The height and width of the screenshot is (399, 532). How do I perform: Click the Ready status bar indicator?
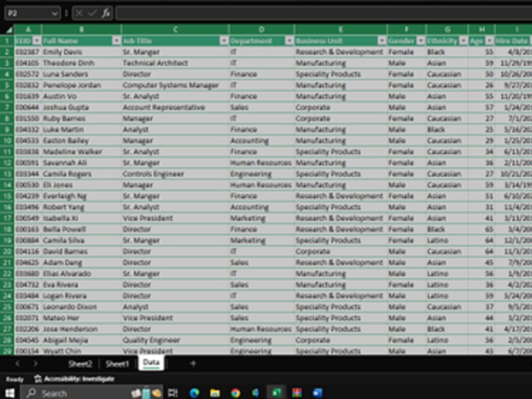[x=14, y=379]
